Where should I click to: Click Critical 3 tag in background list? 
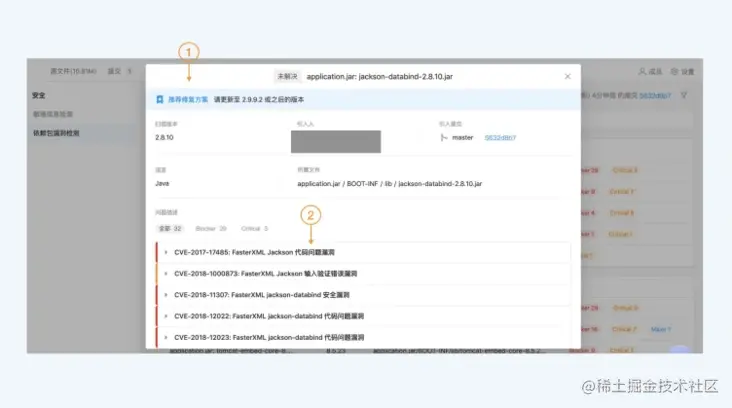[x=625, y=170]
